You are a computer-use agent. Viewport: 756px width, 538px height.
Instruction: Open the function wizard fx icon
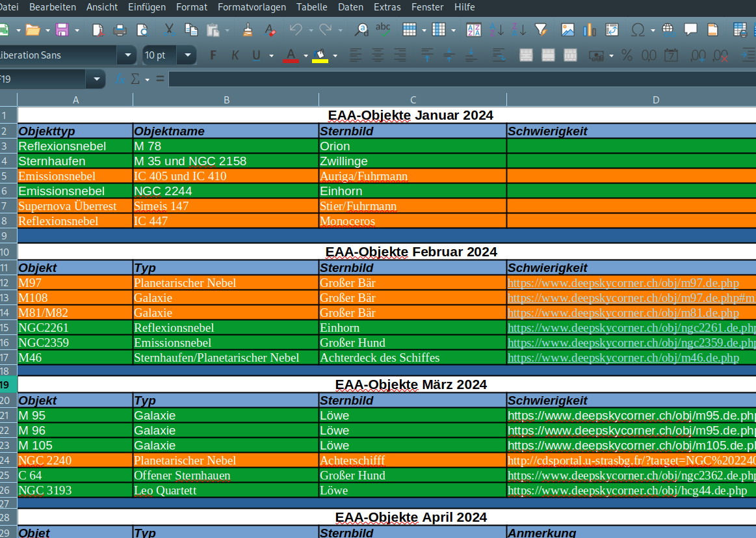click(120, 79)
